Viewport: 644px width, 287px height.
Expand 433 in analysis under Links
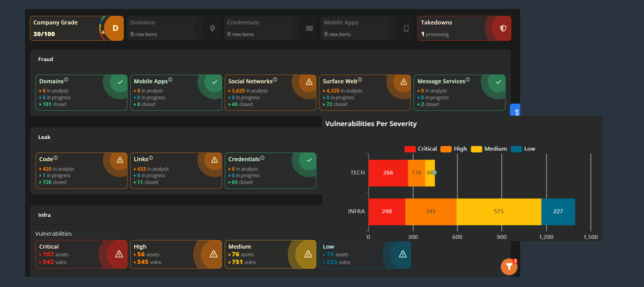(x=152, y=169)
